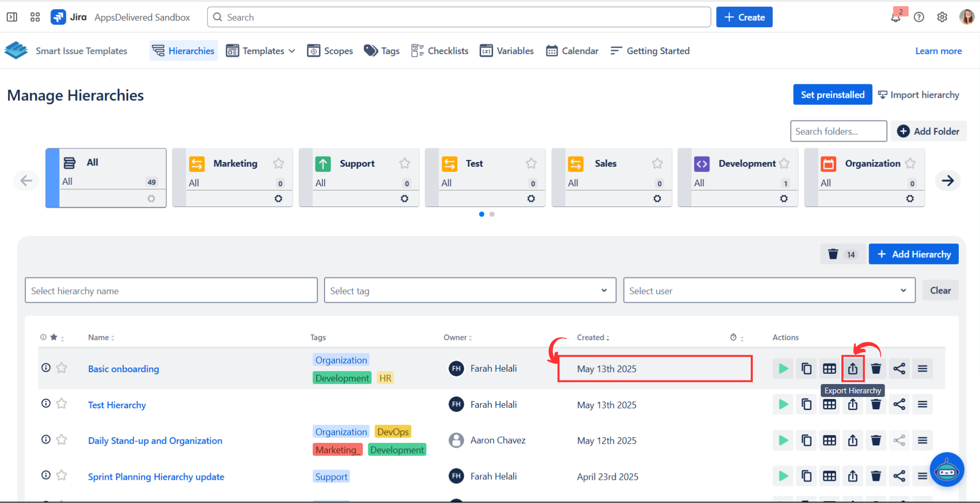Share the Sprint Planning Hierarchy update
Viewport: 980px width, 503px height.
pos(899,476)
